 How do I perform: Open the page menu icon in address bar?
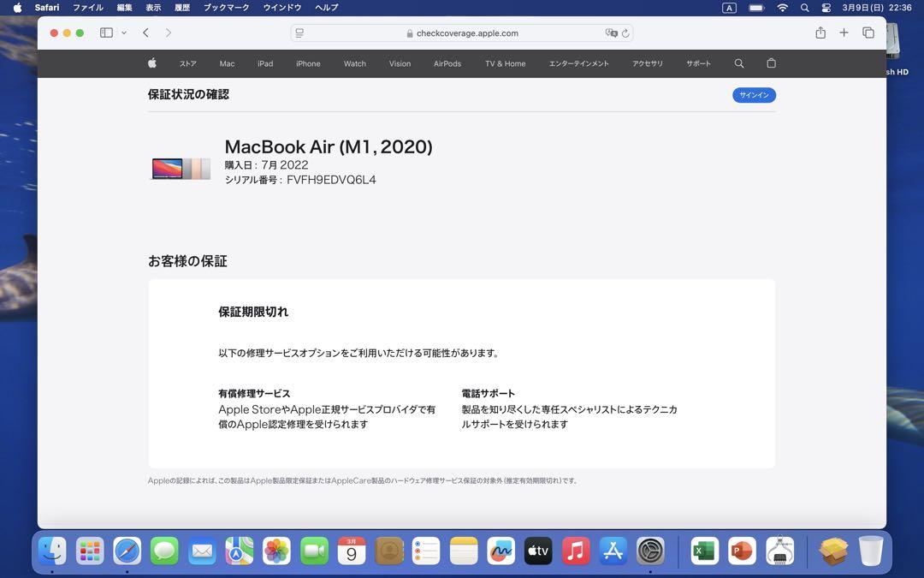click(299, 33)
